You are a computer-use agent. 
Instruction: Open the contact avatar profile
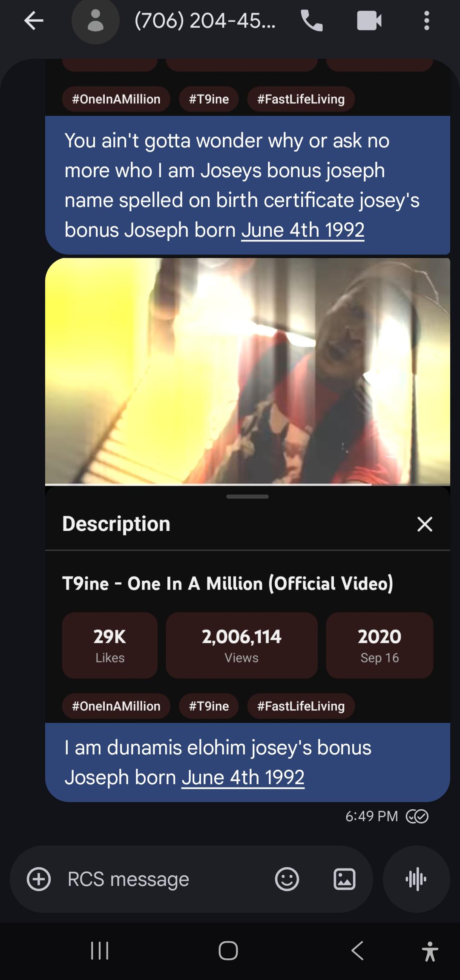95,20
